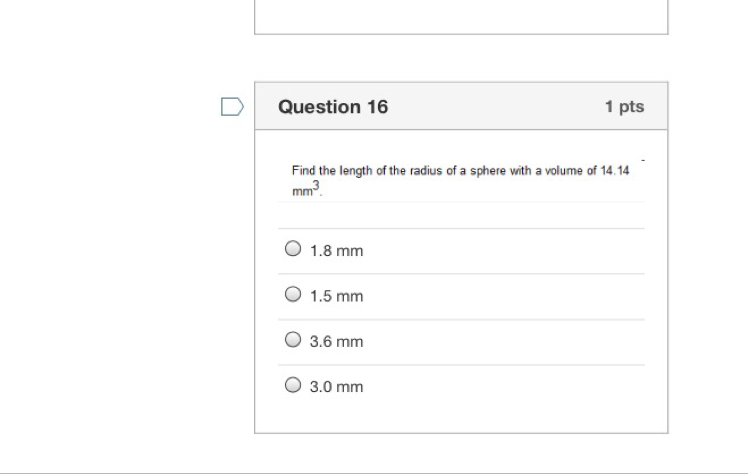Mark the 3.0 mm radio button
The width and height of the screenshot is (748, 474).
(x=293, y=385)
